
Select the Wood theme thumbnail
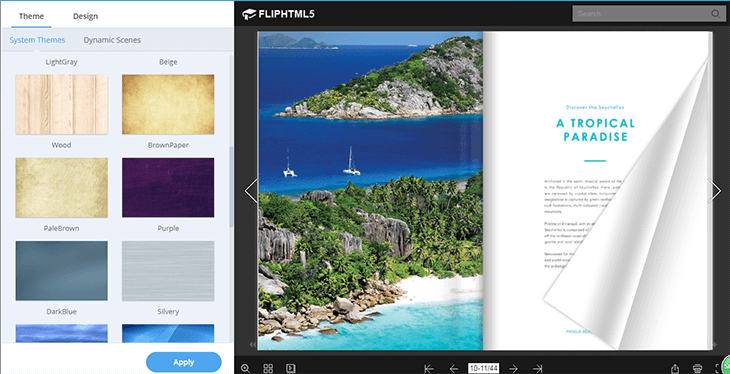[x=61, y=104]
